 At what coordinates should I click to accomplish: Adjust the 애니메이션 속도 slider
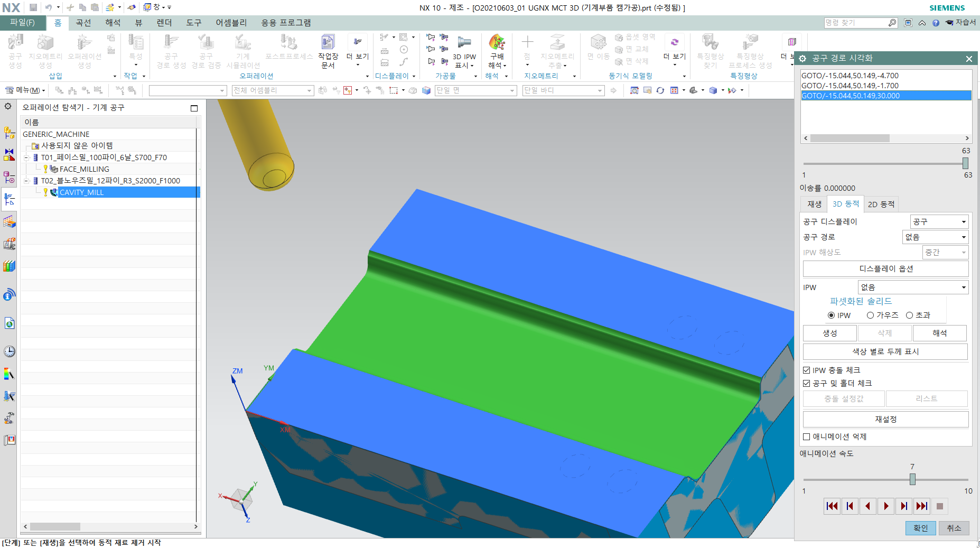(x=912, y=479)
